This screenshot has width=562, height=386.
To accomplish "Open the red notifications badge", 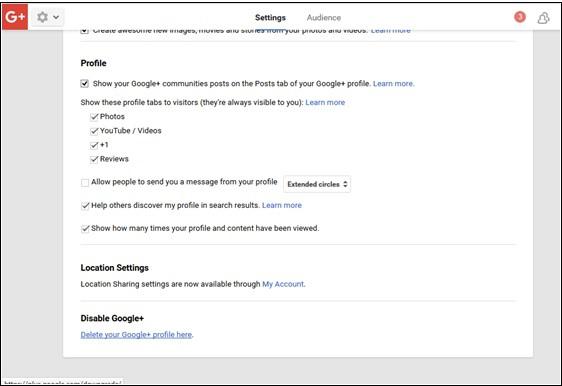I will (x=520, y=16).
